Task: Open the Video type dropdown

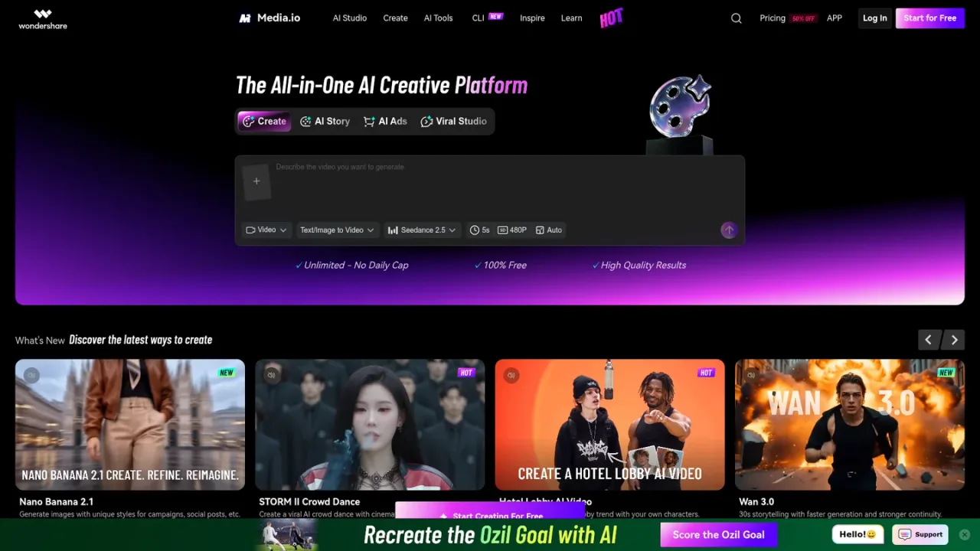Action: click(x=266, y=230)
